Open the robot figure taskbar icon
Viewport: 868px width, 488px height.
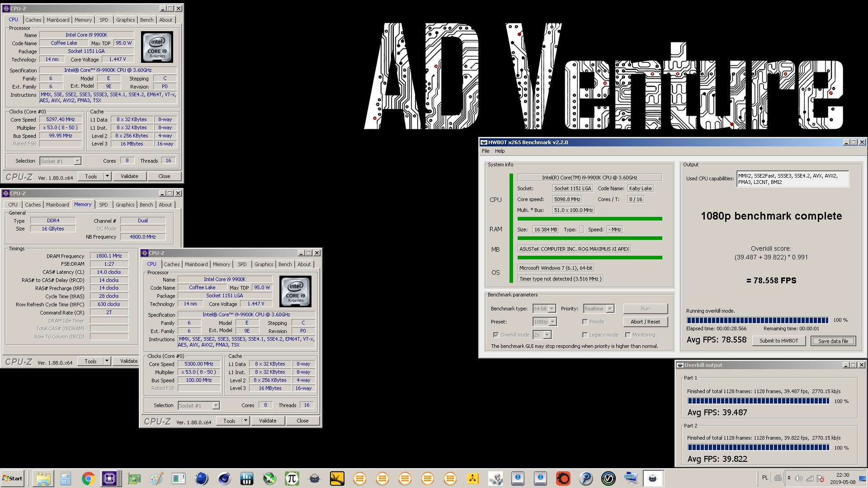495,479
